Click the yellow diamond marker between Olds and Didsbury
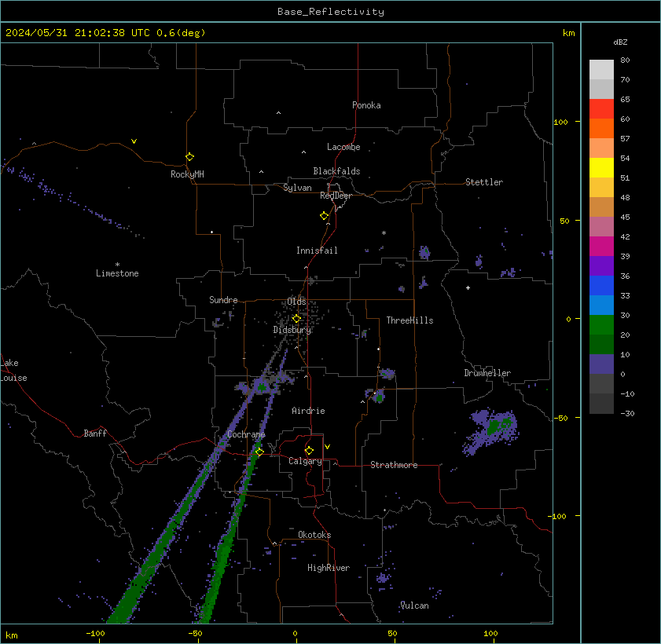The width and height of the screenshot is (661, 644). click(x=296, y=318)
